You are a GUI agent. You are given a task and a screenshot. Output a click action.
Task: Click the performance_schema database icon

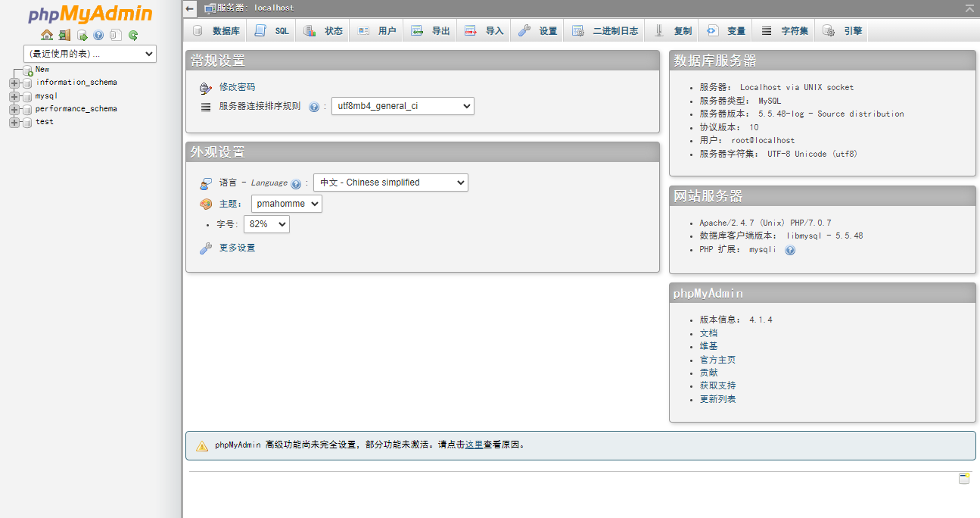28,109
